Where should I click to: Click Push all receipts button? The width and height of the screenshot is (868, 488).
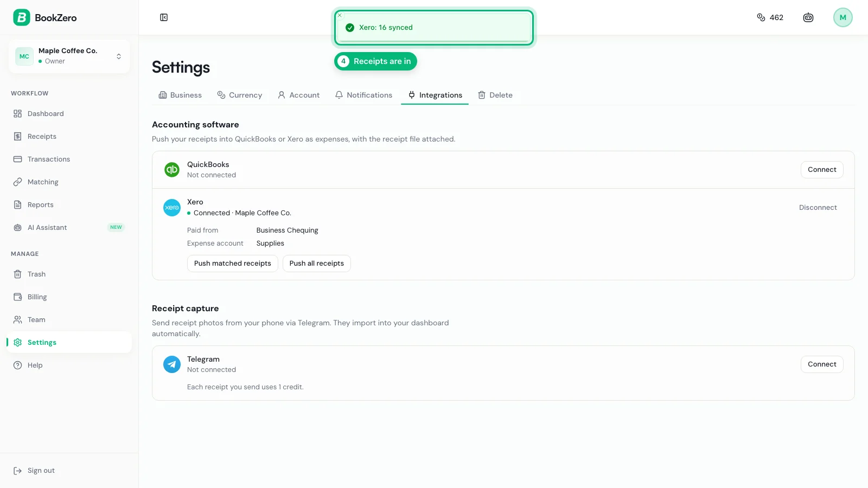point(317,264)
